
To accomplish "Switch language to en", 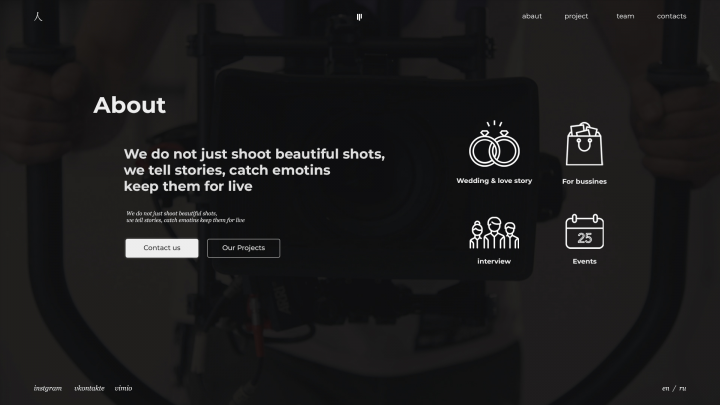I will click(x=665, y=388).
